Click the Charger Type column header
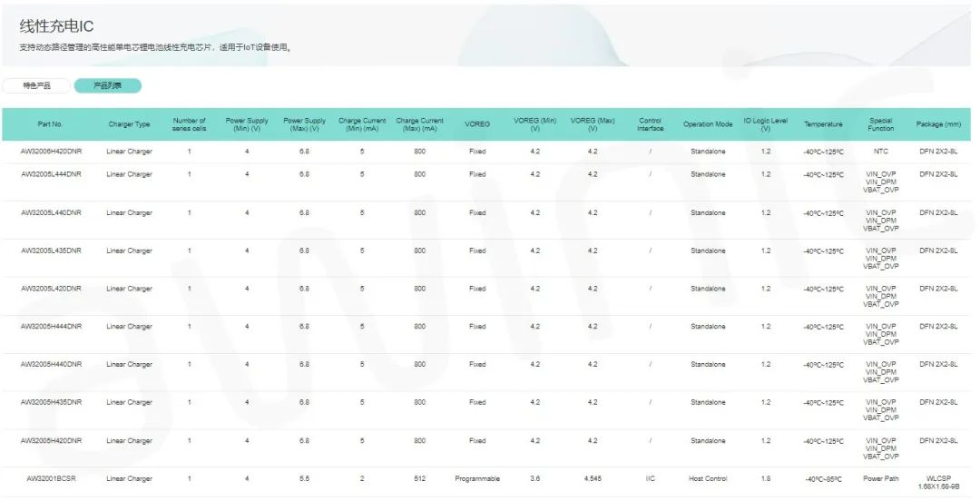The height and width of the screenshot is (501, 980). point(130,124)
